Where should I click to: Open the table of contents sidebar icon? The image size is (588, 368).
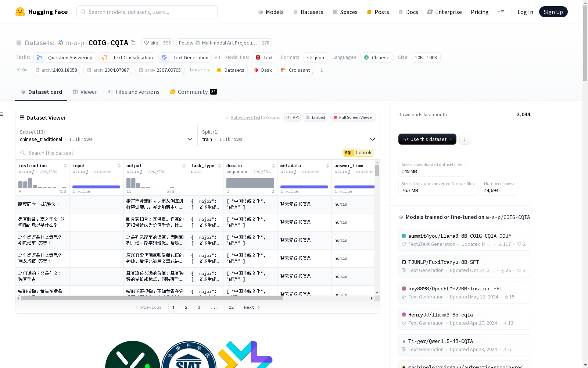(1, 114)
